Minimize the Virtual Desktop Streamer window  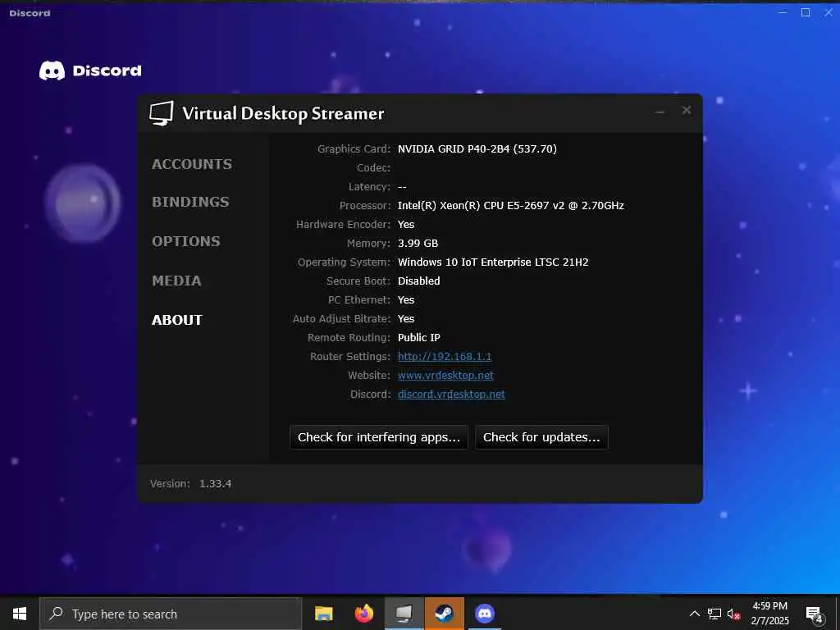pos(660,112)
